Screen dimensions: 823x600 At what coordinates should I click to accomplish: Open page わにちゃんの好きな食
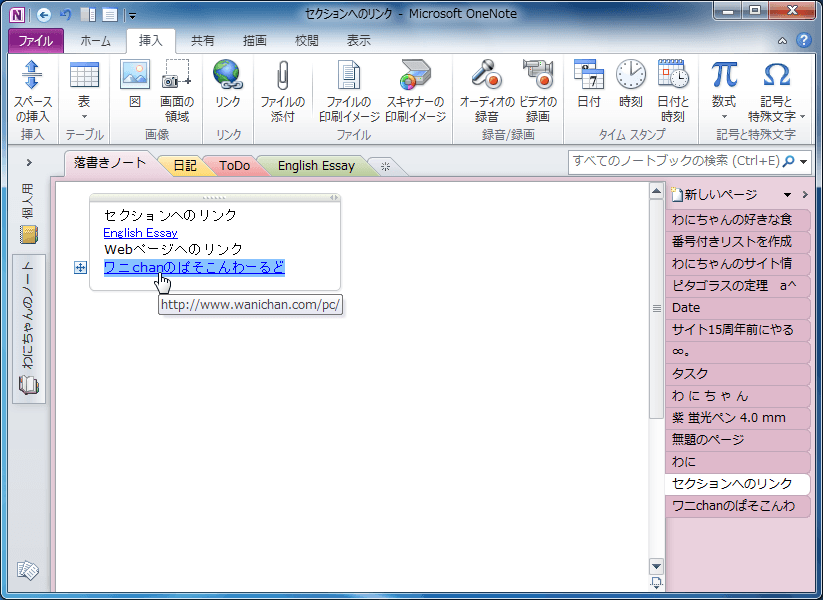(737, 219)
